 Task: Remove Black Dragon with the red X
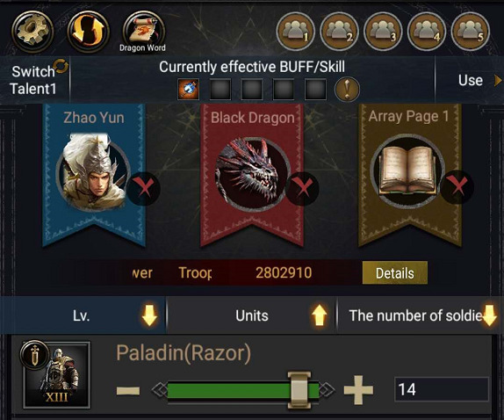(x=302, y=189)
